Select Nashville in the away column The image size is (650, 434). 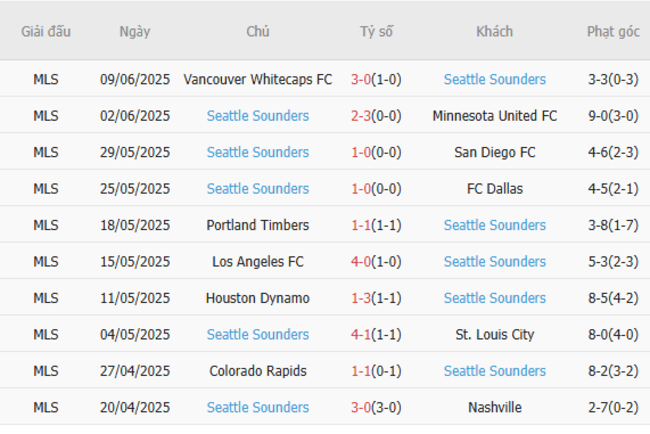click(494, 408)
